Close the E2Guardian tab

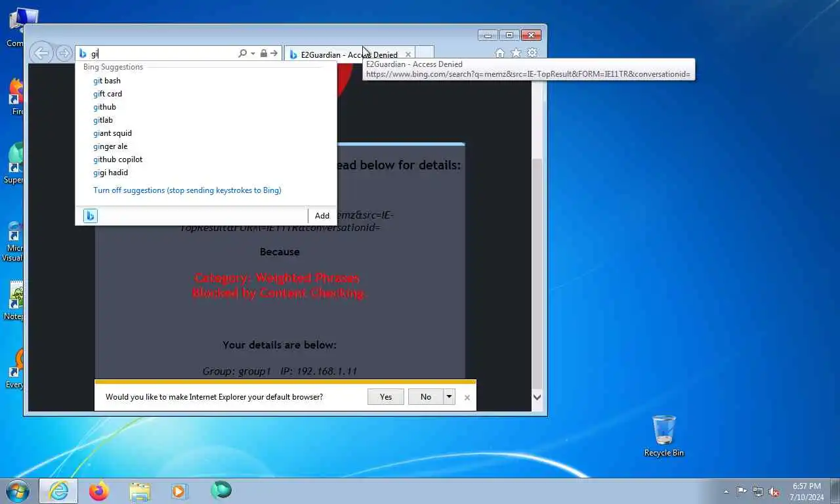408,54
